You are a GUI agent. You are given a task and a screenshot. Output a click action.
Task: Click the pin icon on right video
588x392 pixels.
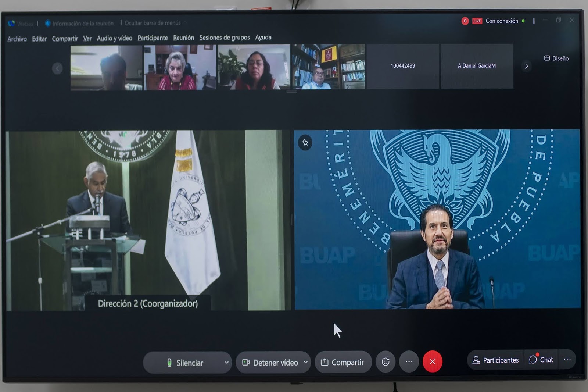click(x=305, y=143)
